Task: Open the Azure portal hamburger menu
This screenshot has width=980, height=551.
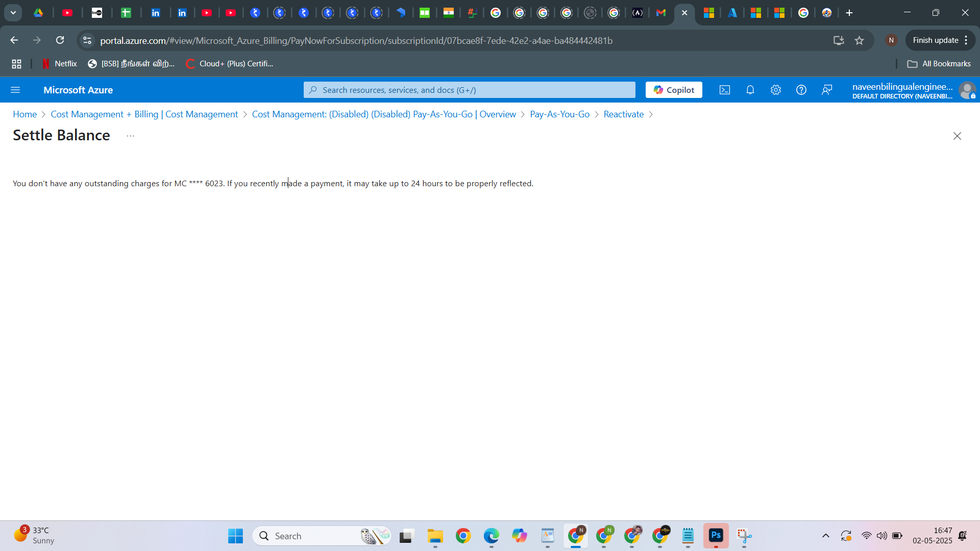Action: tap(15, 90)
